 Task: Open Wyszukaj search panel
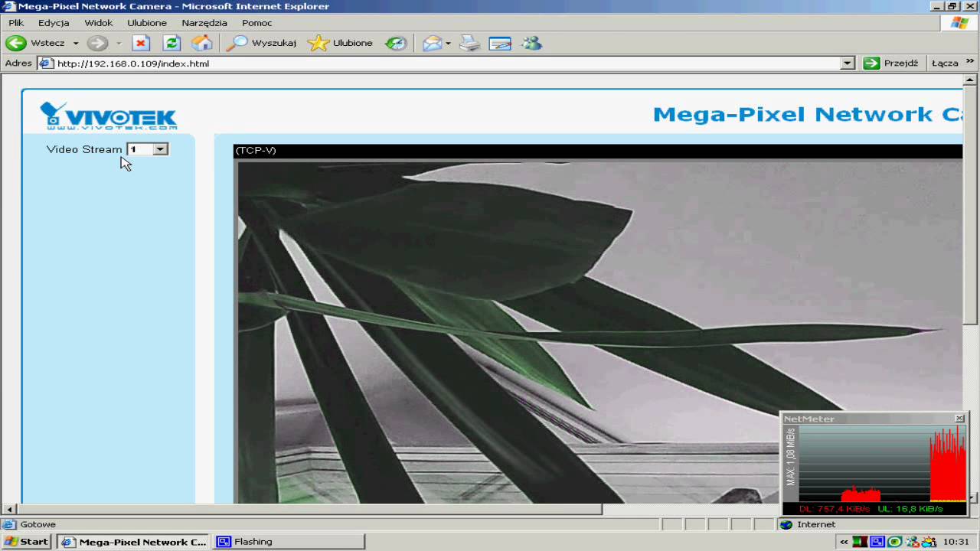pyautogui.click(x=262, y=43)
